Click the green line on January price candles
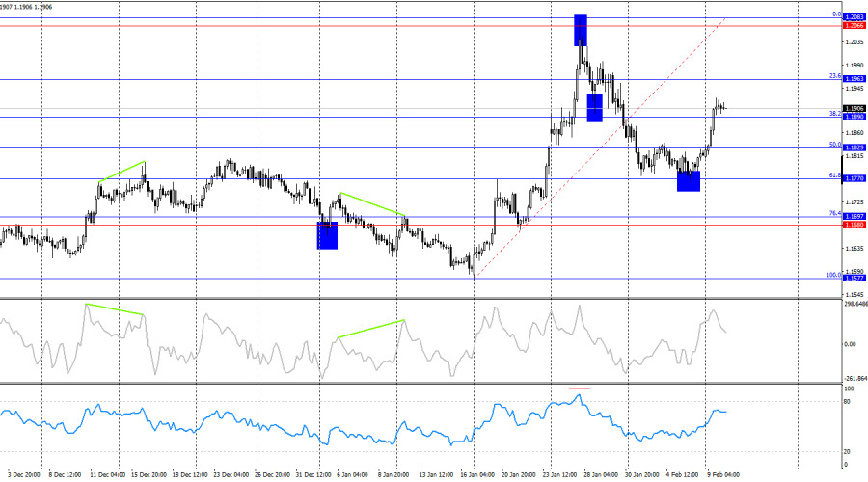The width and height of the screenshot is (868, 482). tap(372, 204)
